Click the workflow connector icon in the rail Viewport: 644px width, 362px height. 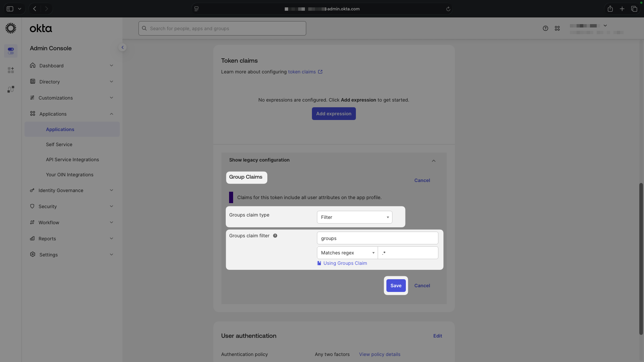[10, 89]
